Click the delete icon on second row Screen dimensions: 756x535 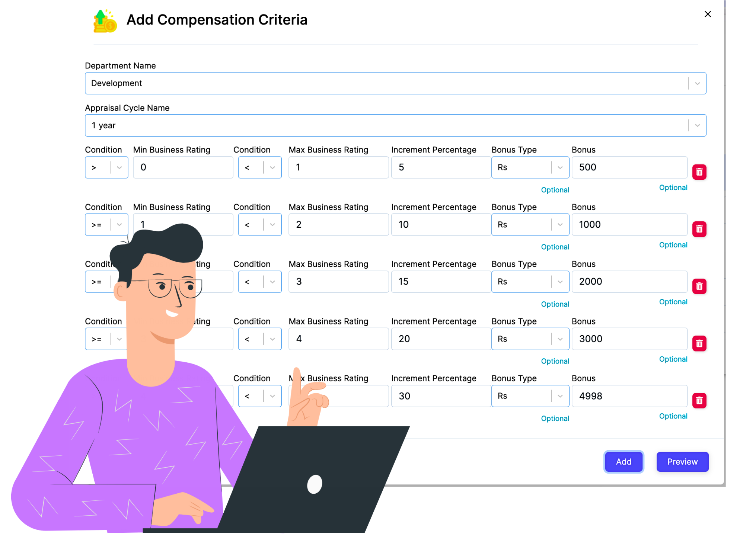(x=701, y=229)
